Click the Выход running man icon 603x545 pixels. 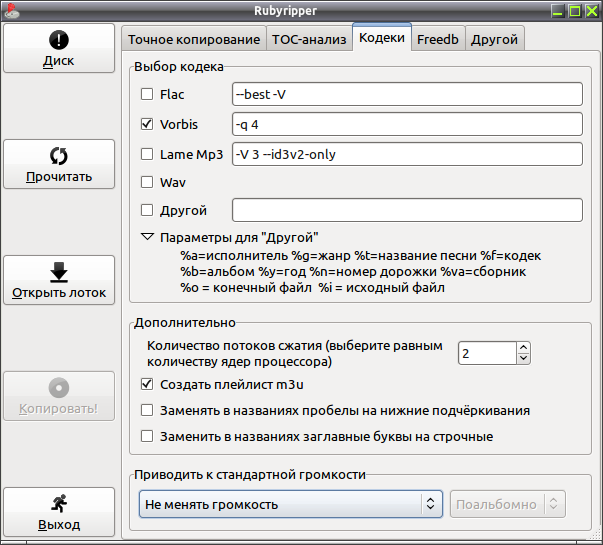pyautogui.click(x=59, y=503)
